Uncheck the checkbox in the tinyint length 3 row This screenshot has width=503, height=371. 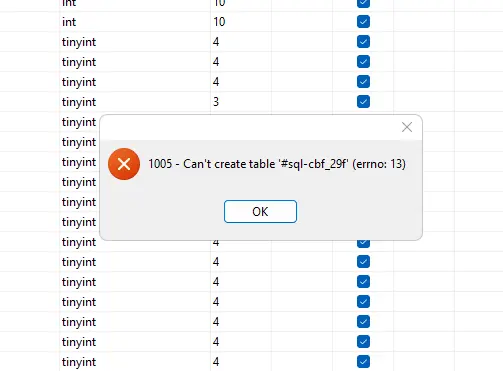pos(363,102)
